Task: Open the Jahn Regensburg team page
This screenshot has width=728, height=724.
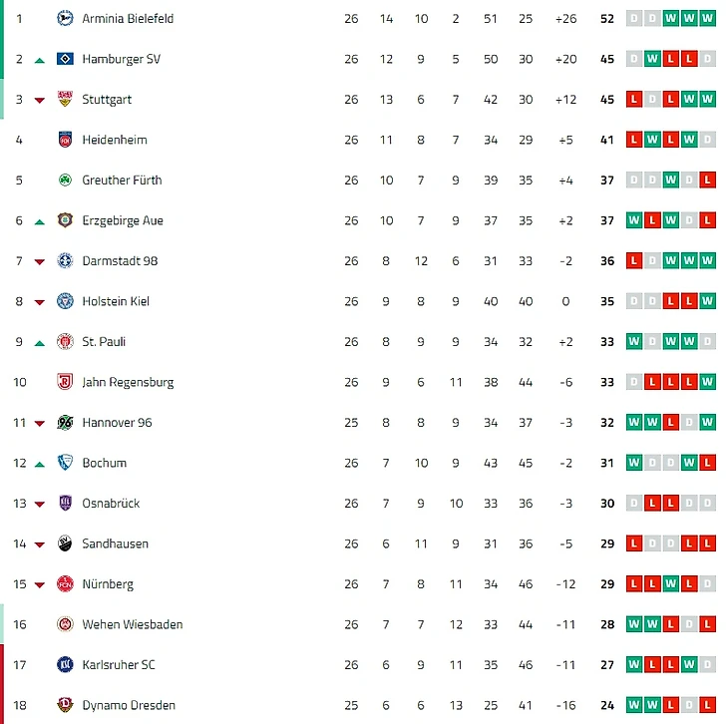Action: coord(128,382)
